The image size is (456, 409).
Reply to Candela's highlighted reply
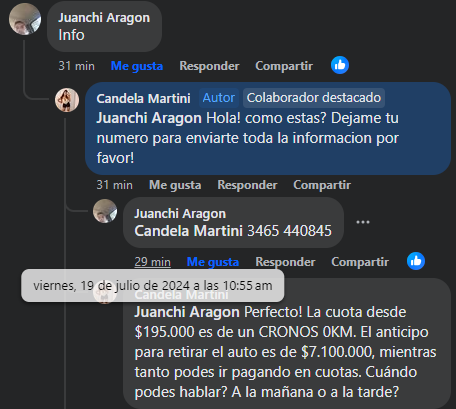tap(247, 185)
